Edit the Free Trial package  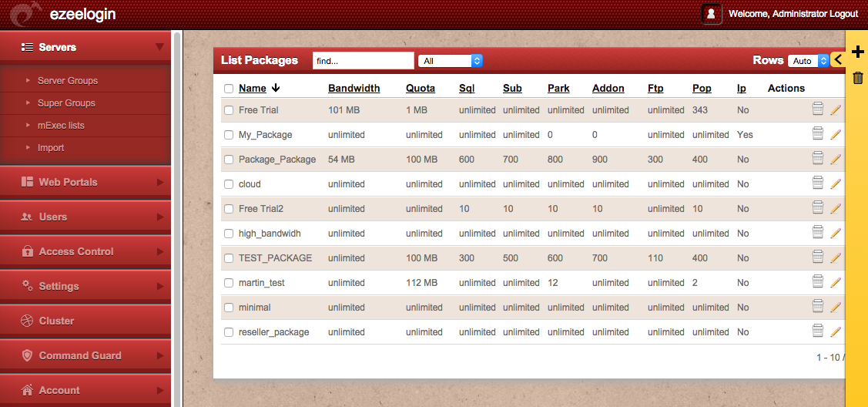[836, 110]
